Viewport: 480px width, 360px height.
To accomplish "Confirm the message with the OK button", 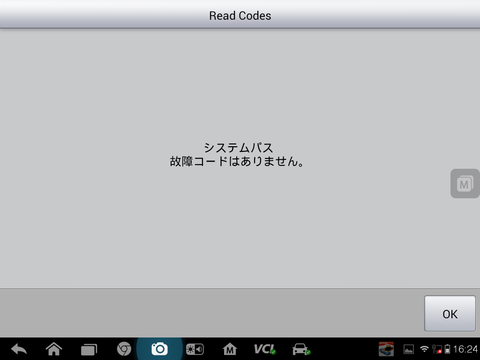I will click(x=450, y=313).
